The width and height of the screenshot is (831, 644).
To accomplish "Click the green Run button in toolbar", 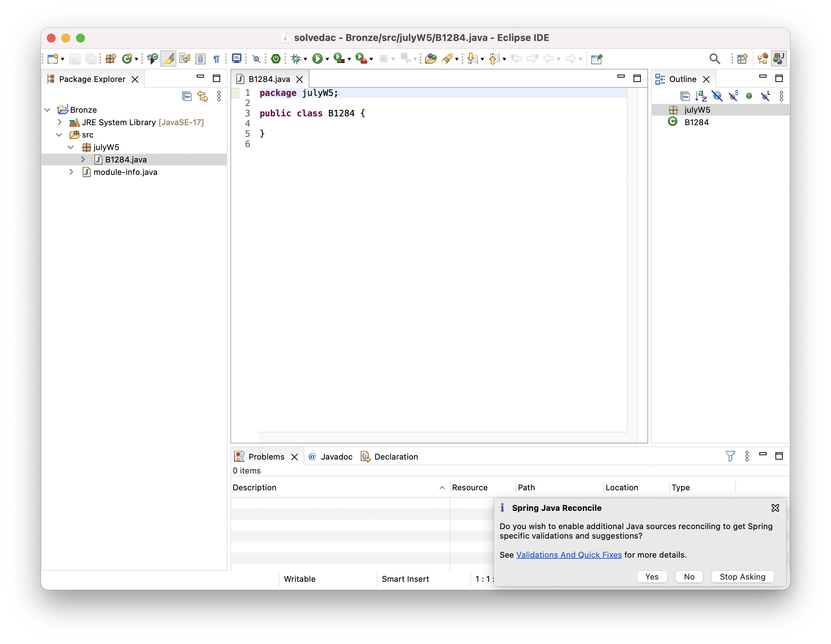I will coord(317,59).
